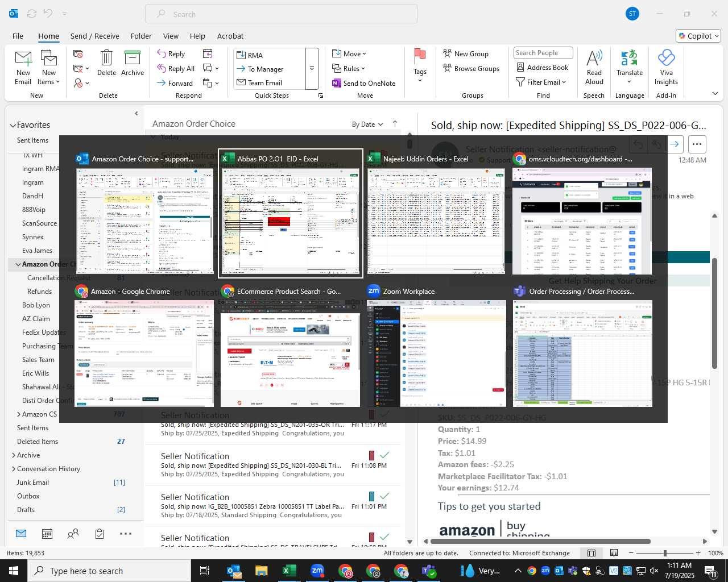Click the Reply All button
728x582 pixels.
(176, 68)
